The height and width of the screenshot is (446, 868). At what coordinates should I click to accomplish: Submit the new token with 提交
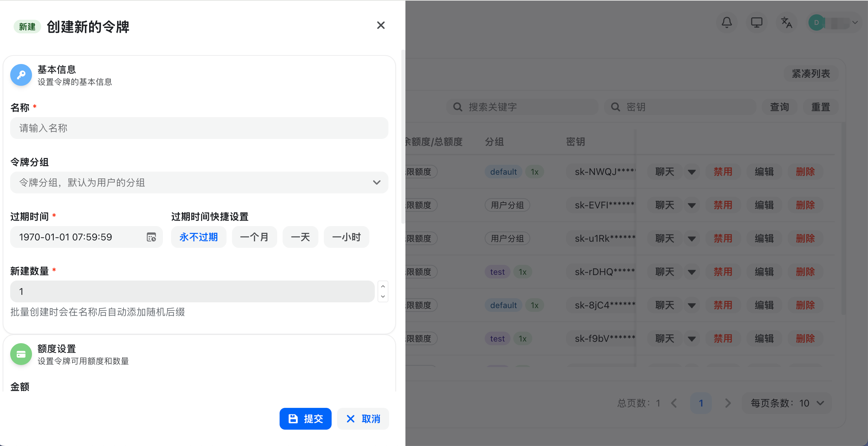pos(305,419)
